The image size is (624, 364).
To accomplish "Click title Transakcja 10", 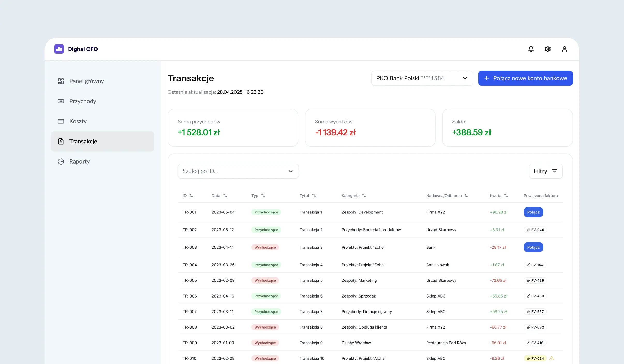I will coord(312,358).
